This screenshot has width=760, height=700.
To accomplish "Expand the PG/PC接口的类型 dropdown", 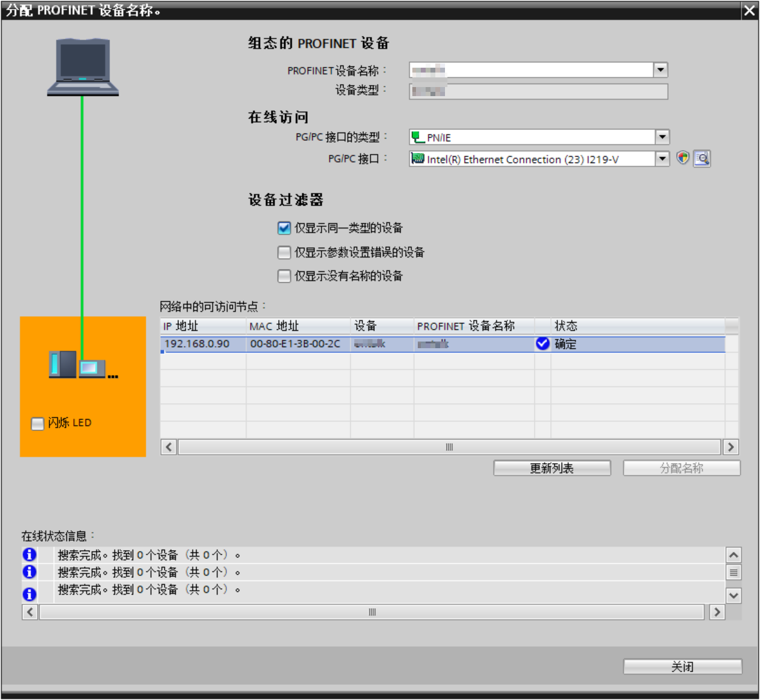I will (663, 136).
